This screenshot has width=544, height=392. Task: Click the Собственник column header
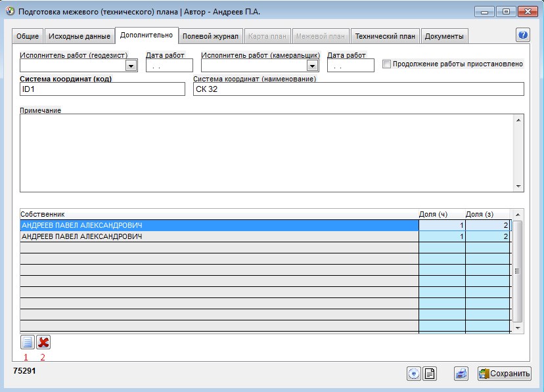pos(219,214)
